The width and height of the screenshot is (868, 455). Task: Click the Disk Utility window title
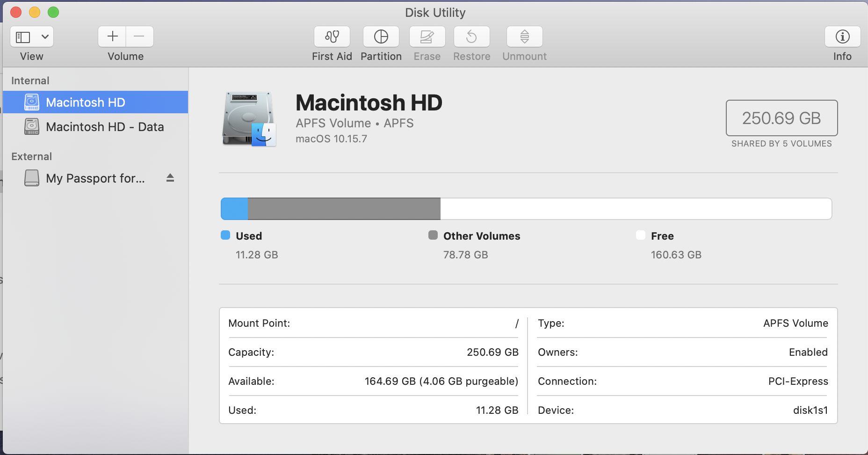[x=435, y=13]
